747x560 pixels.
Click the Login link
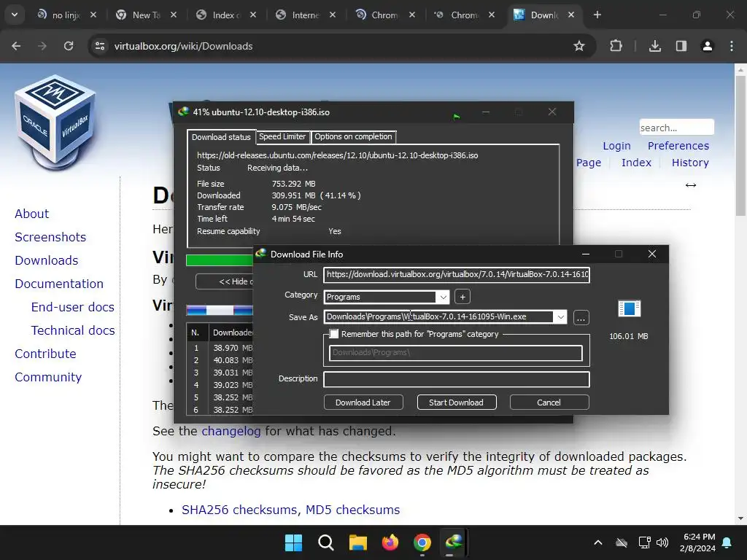(616, 146)
